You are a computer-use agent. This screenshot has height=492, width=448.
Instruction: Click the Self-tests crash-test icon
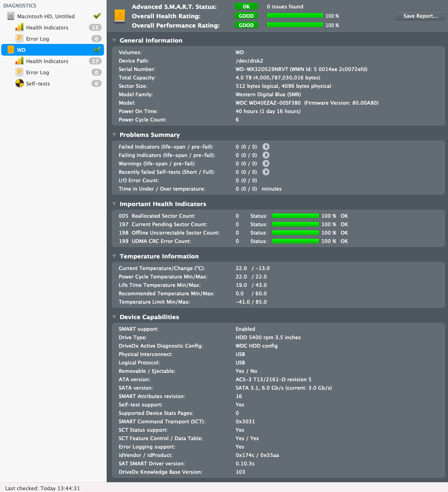(x=20, y=84)
